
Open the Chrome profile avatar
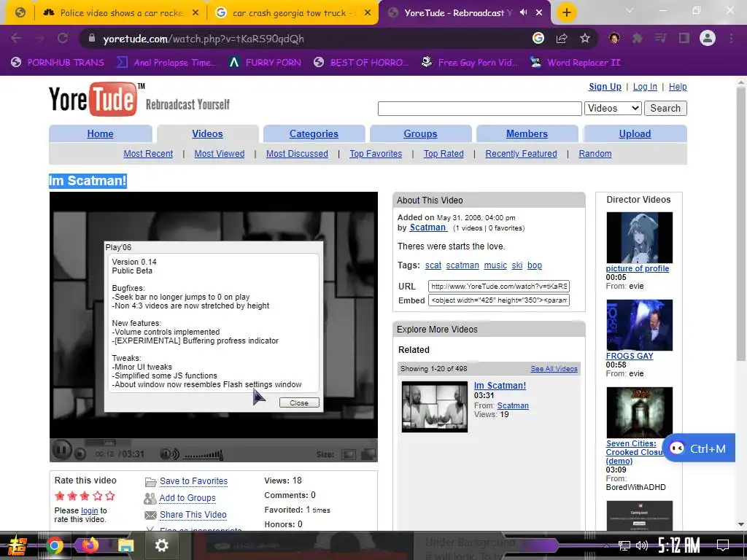click(708, 38)
